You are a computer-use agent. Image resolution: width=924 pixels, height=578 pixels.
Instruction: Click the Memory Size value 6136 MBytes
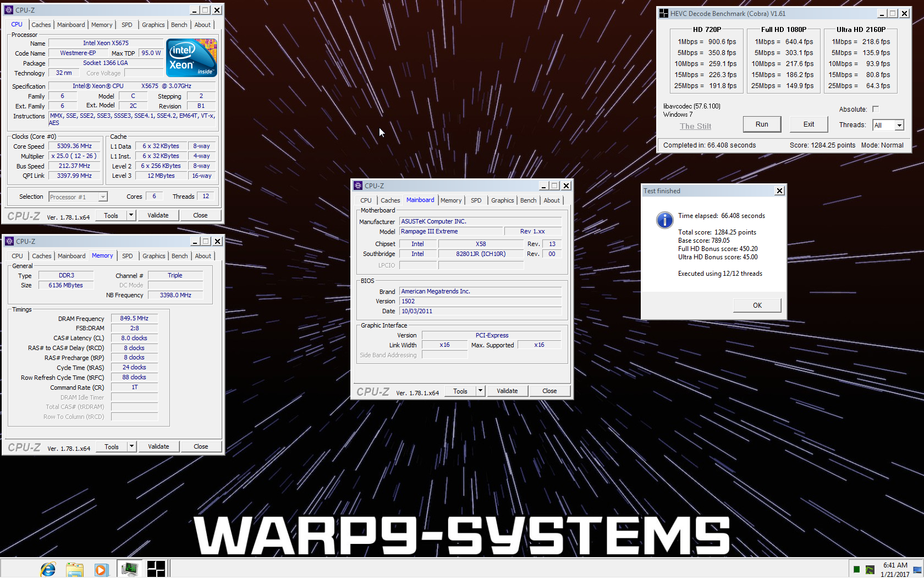click(66, 285)
